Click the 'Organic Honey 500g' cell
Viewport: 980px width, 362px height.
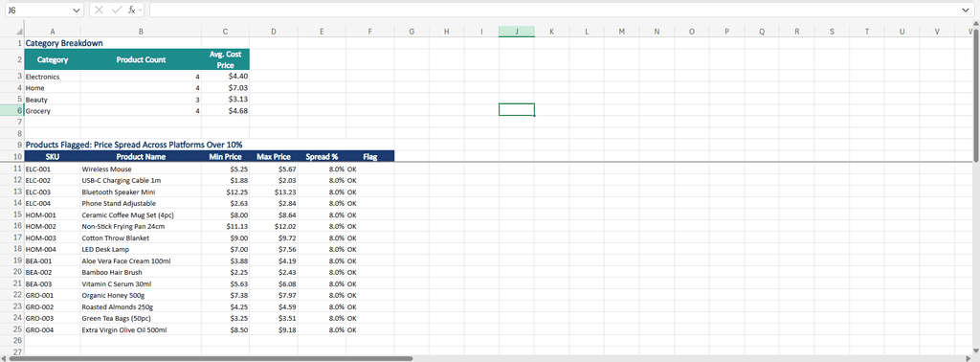point(141,295)
